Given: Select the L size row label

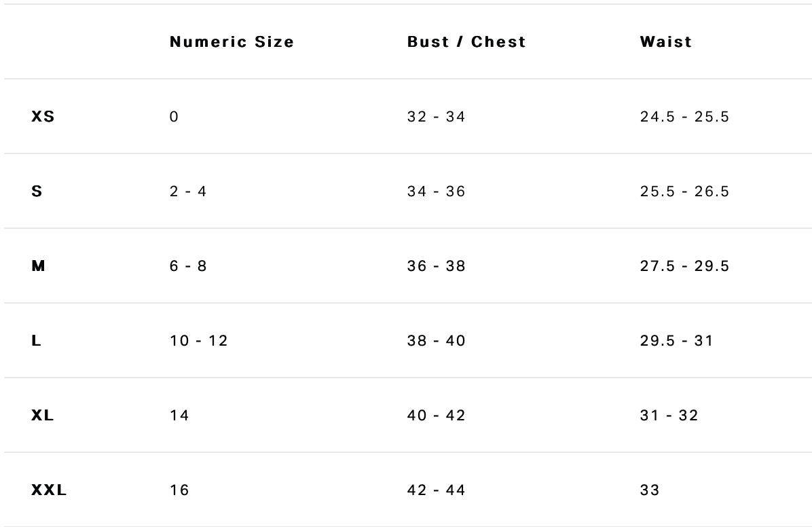Looking at the screenshot, I should (x=36, y=341).
